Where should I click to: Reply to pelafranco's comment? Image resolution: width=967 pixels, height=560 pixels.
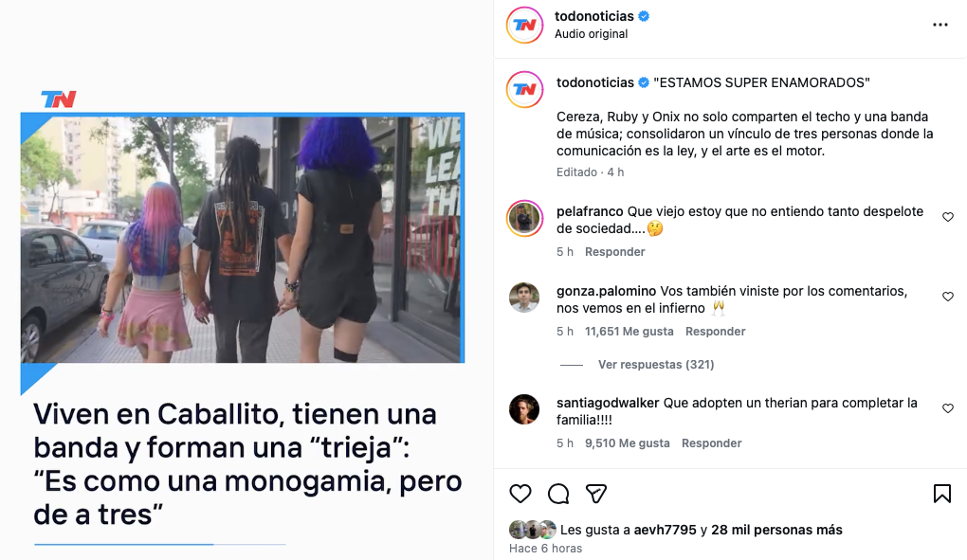[x=615, y=252]
